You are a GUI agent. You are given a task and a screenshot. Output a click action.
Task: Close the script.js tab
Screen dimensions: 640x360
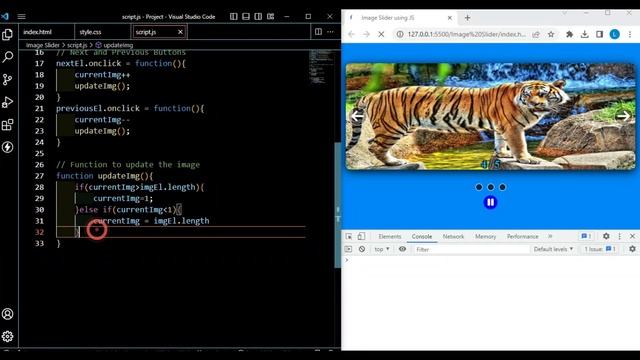pyautogui.click(x=180, y=32)
